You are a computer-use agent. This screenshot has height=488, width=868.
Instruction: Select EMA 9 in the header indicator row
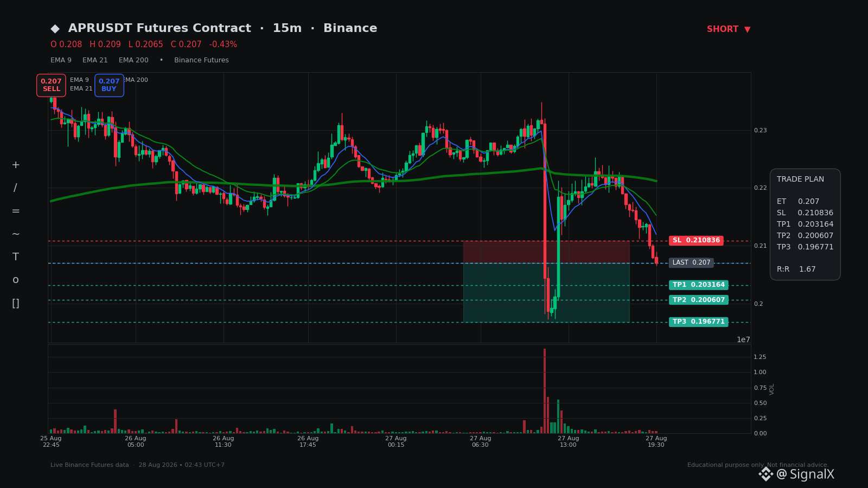pyautogui.click(x=61, y=60)
